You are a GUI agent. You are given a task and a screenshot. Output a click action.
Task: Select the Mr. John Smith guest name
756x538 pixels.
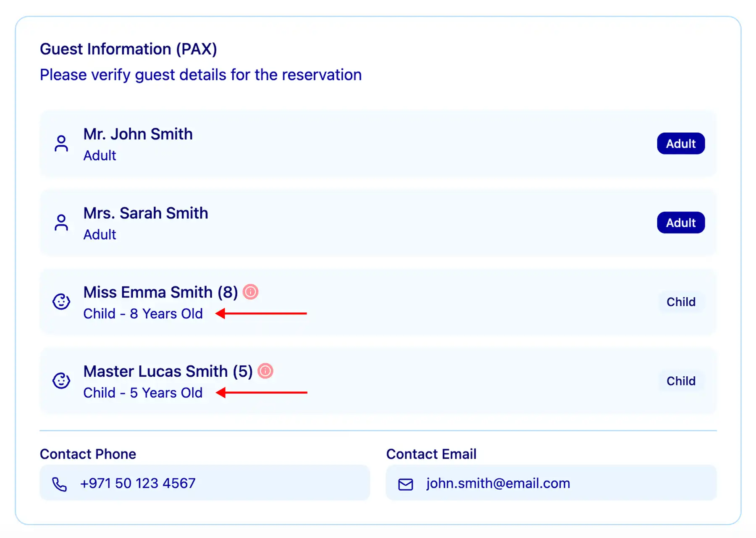click(138, 134)
